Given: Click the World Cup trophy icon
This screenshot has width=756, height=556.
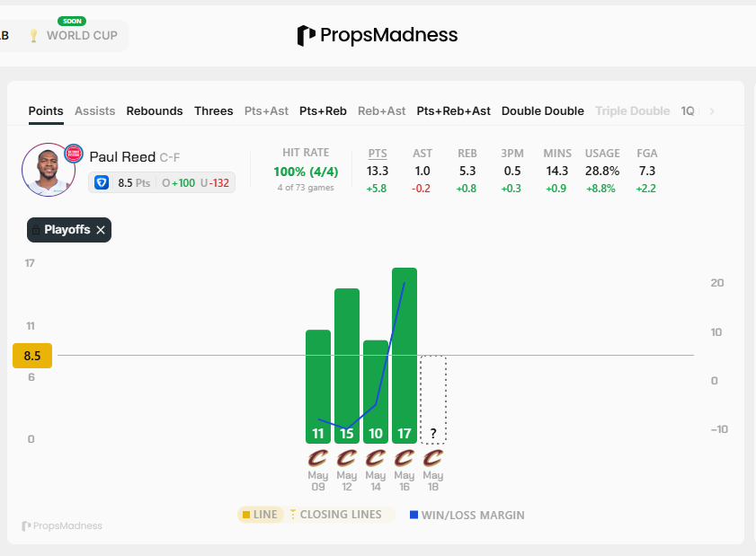Looking at the screenshot, I should tap(33, 36).
